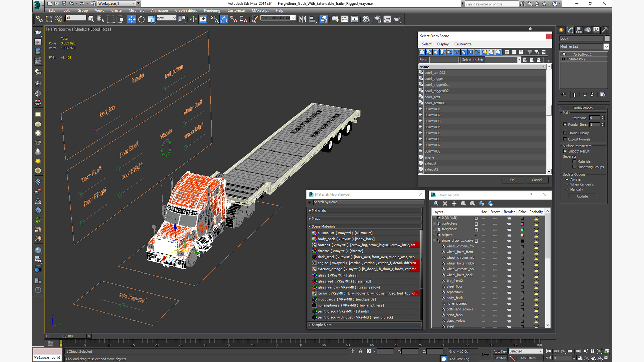Expand controllers layer tree node
This screenshot has height=362, width=644.
(x=434, y=224)
